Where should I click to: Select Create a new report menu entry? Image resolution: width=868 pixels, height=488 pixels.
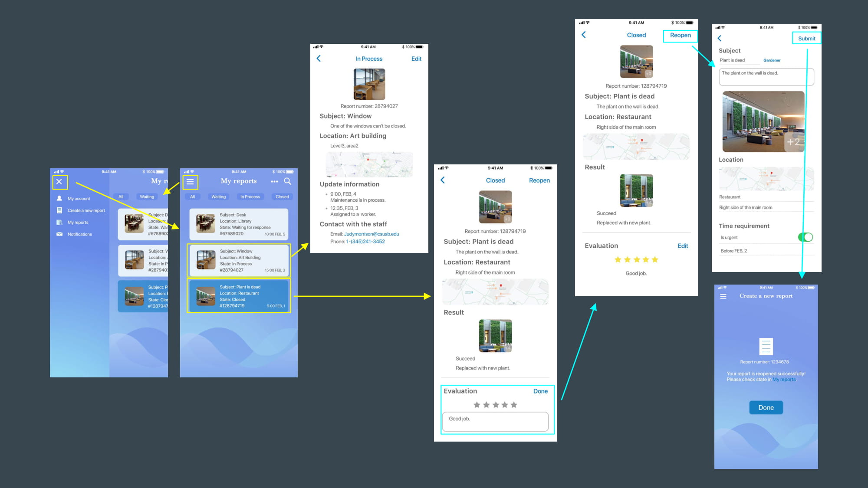click(86, 210)
